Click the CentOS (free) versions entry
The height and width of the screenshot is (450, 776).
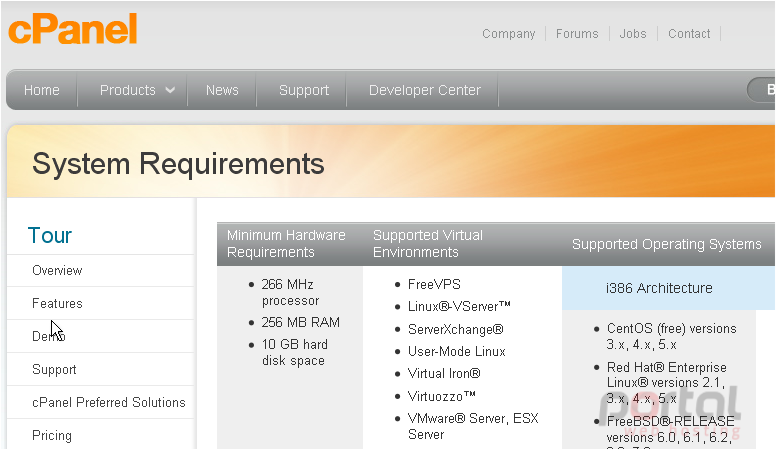click(x=672, y=336)
